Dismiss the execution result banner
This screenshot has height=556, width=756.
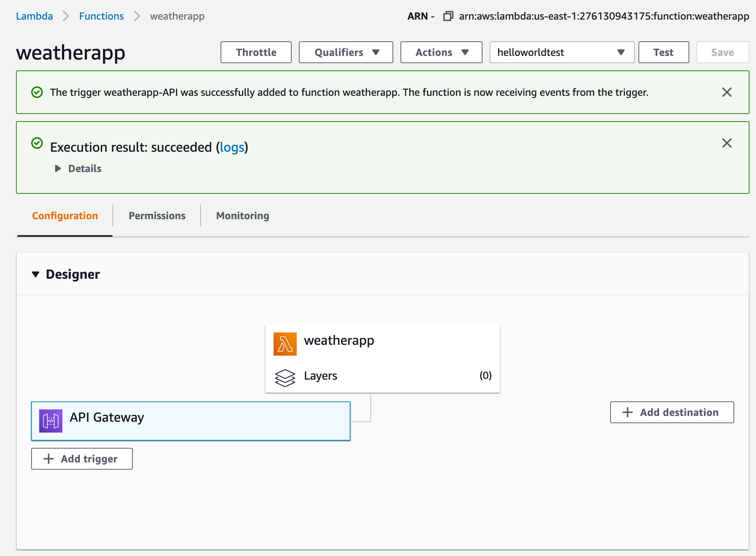point(727,143)
